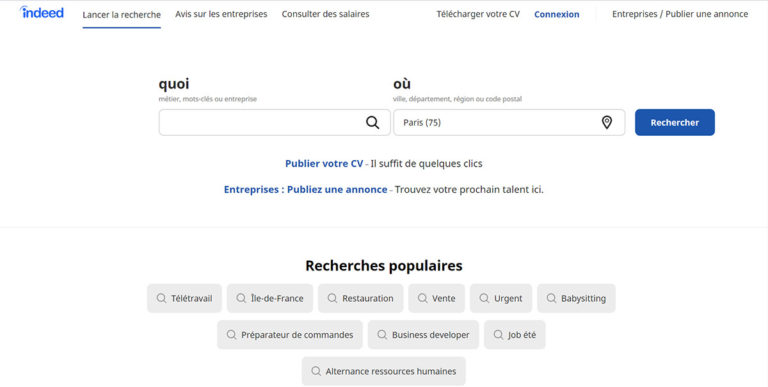Choose the Babysitting search chip
The height and width of the screenshot is (387, 768).
point(576,298)
